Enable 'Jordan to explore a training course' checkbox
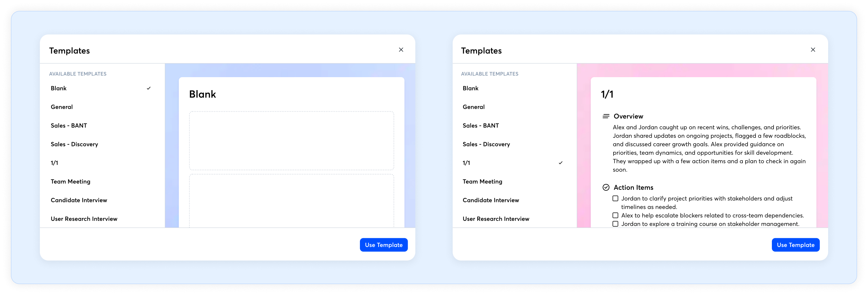Viewport: 868px width, 295px height. click(615, 224)
